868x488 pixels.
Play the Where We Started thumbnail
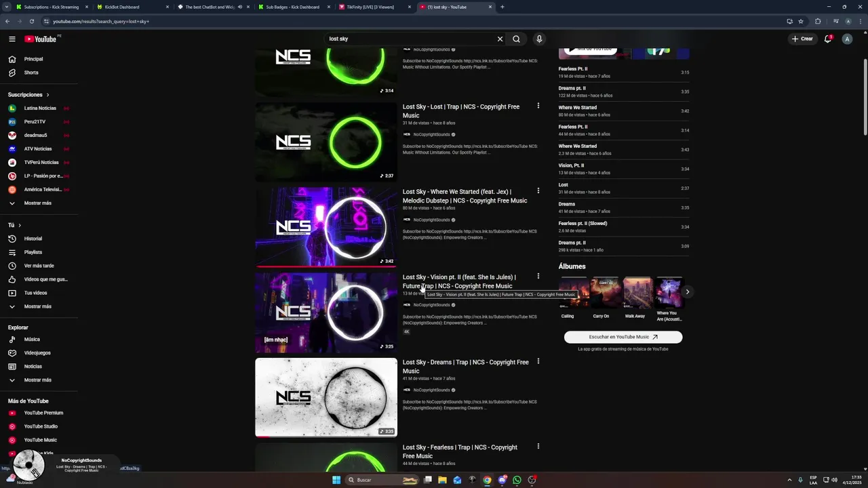click(326, 227)
